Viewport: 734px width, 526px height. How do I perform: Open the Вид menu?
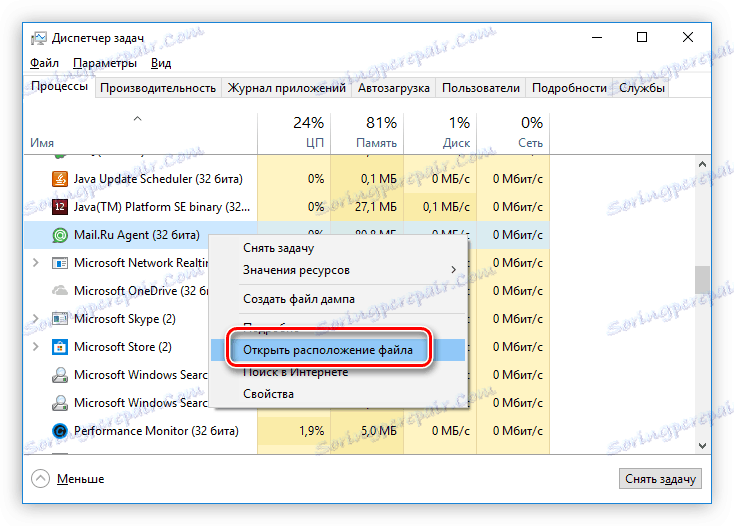[x=161, y=63]
